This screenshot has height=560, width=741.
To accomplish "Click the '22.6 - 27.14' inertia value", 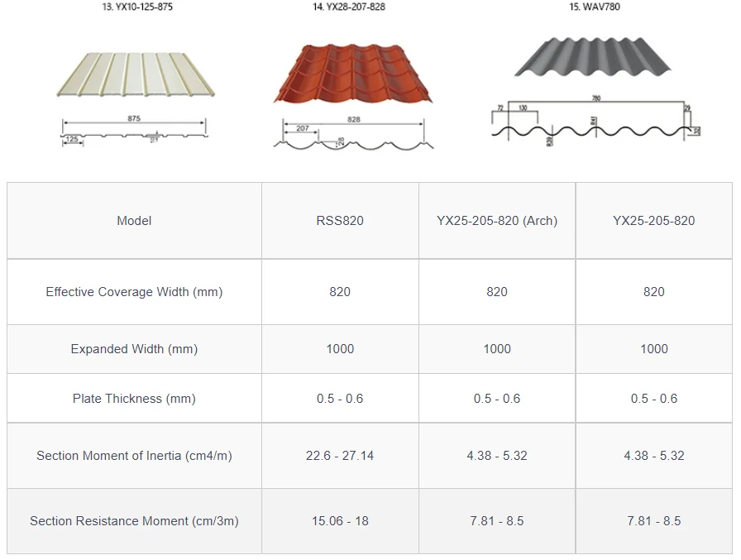I will [340, 456].
